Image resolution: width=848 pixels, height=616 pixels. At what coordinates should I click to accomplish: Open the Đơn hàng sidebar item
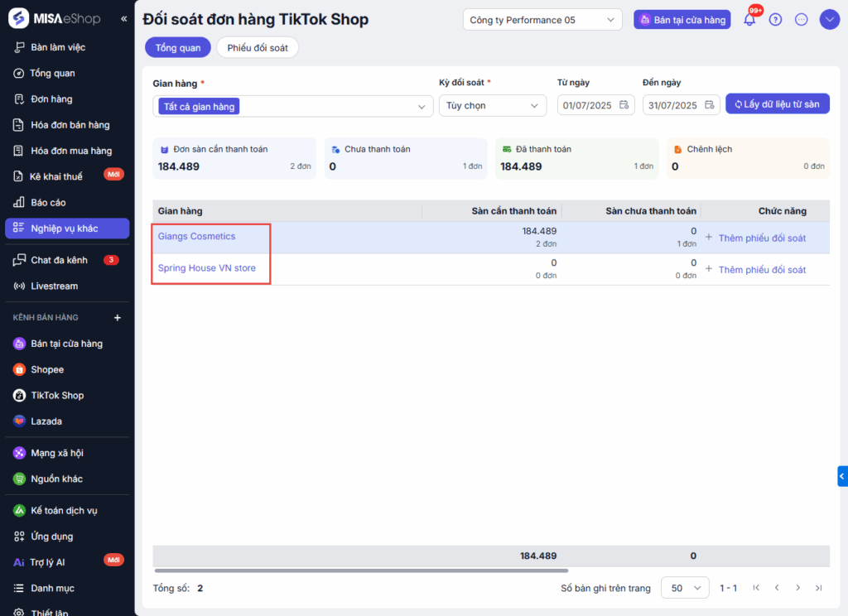click(x=51, y=99)
